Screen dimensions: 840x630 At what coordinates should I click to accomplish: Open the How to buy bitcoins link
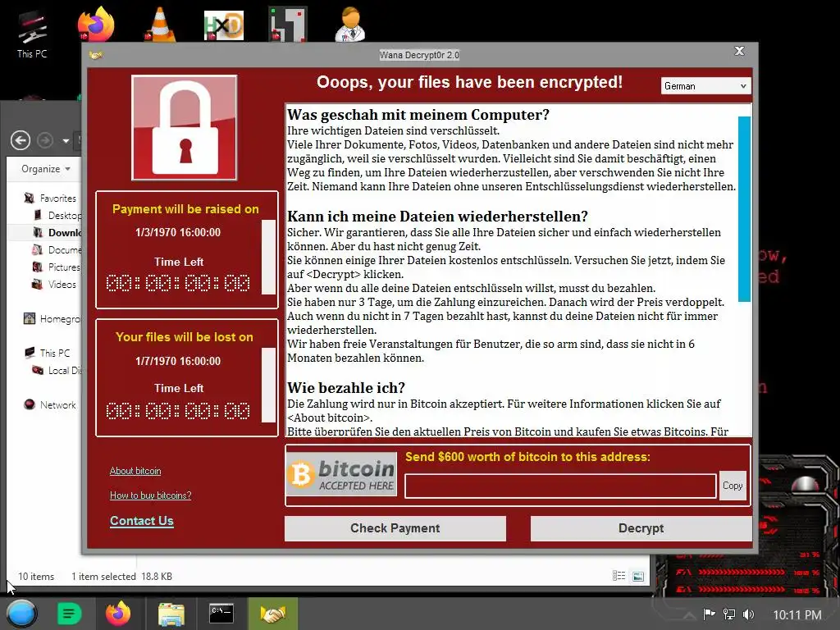(151, 495)
